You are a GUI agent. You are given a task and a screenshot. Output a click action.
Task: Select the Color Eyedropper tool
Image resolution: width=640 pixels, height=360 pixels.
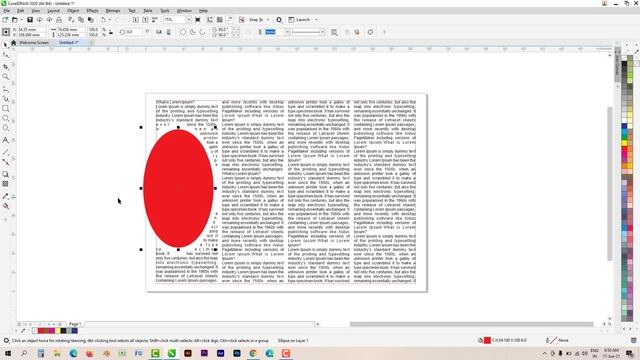coord(6,196)
